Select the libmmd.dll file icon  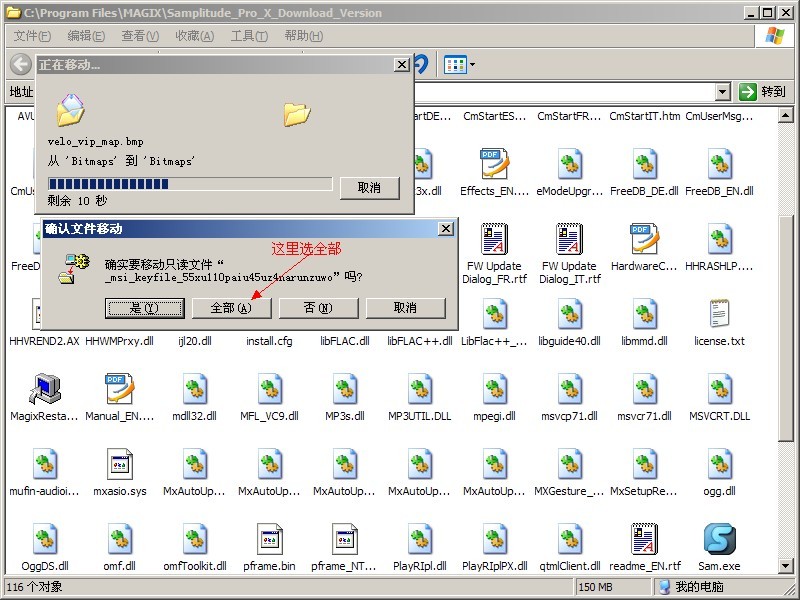(x=644, y=314)
